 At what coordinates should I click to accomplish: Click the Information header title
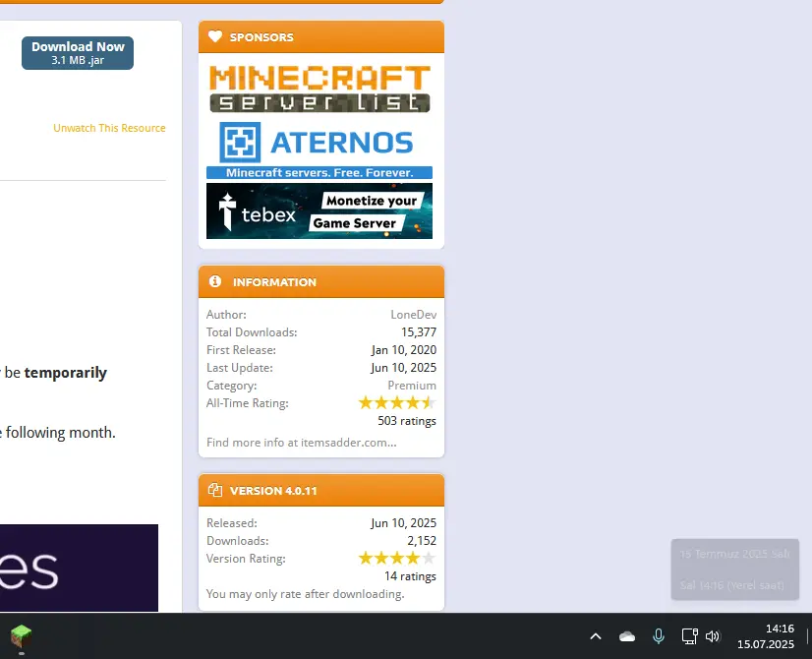click(x=274, y=282)
